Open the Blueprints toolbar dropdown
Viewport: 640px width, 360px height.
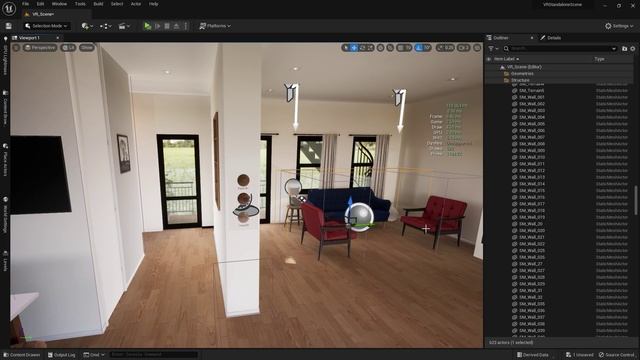coord(106,26)
